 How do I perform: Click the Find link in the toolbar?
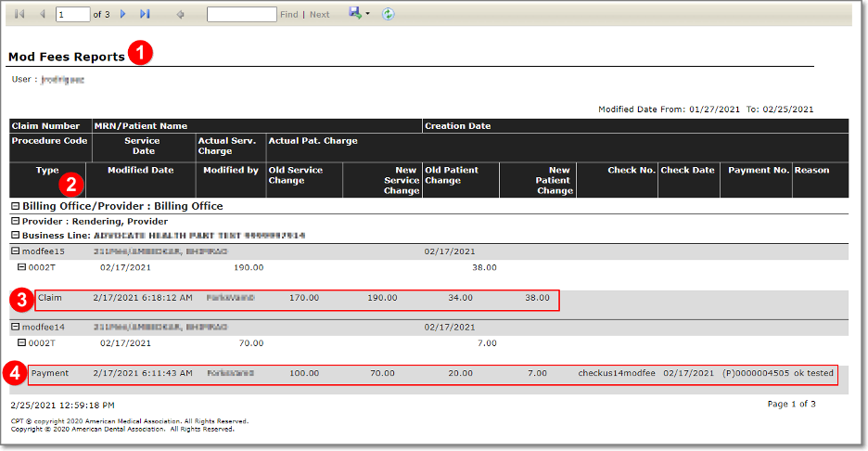289,15
